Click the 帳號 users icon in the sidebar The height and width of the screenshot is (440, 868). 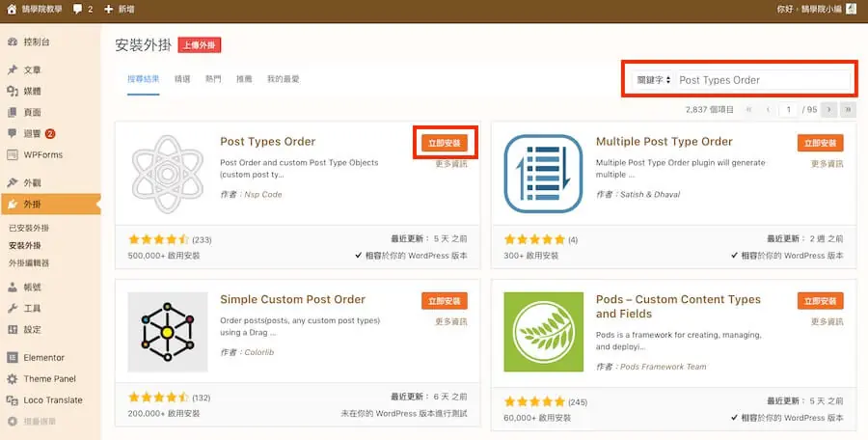pos(13,287)
